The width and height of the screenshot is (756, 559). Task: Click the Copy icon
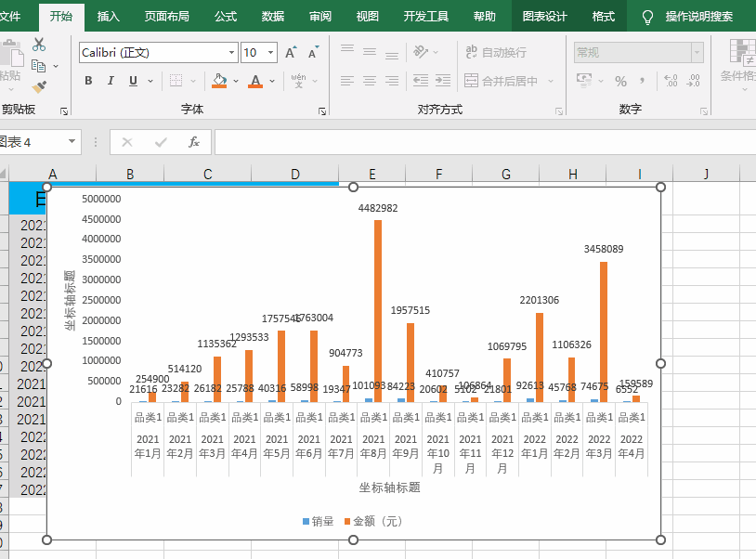click(39, 66)
